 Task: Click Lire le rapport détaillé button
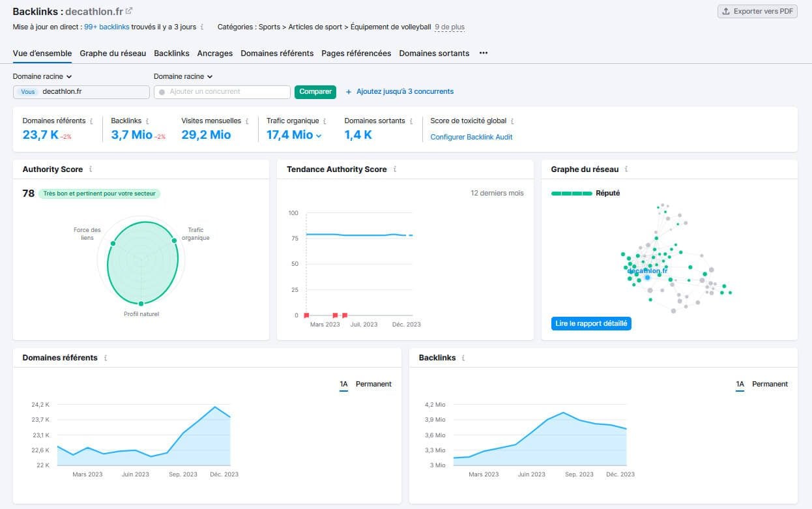(x=591, y=323)
